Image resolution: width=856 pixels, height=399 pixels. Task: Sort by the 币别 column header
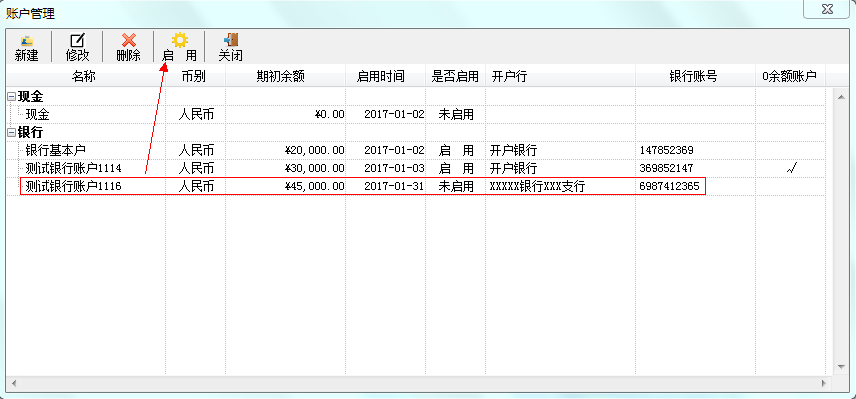pos(194,76)
